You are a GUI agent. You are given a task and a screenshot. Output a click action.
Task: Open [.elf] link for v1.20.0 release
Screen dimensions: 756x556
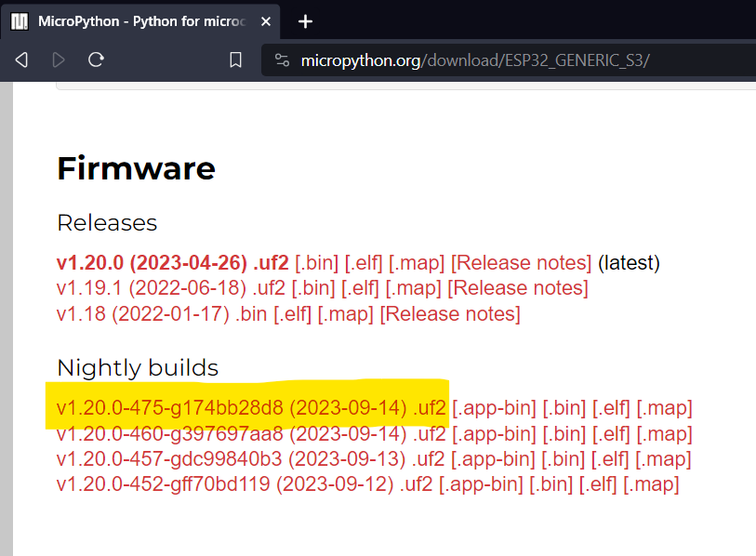tap(364, 263)
